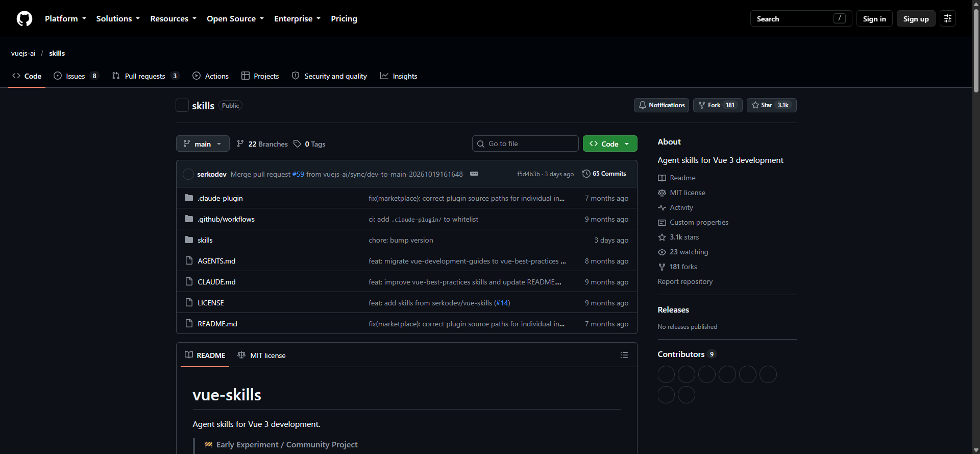Screen dimensions: 980x454
Task: Open the green Code dropdown button
Action: [610, 144]
